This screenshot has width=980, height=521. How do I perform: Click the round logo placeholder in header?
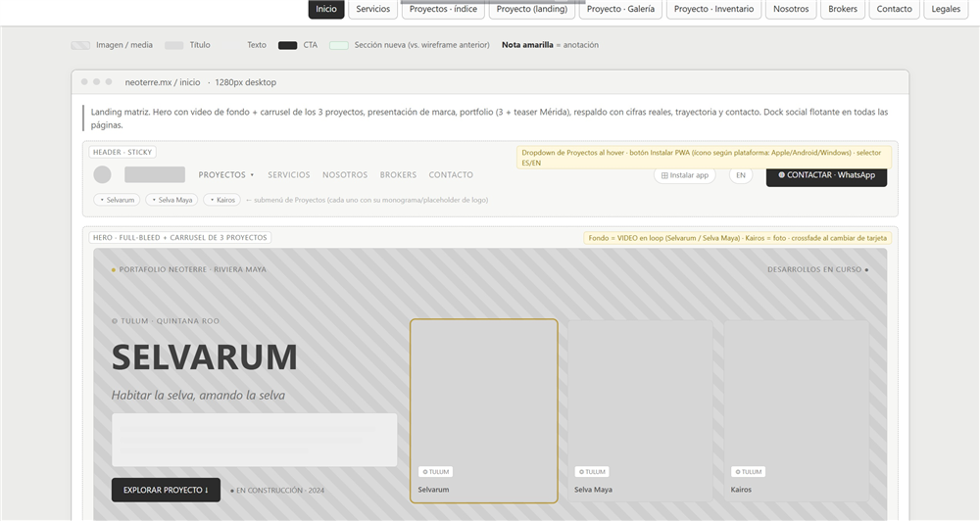pyautogui.click(x=103, y=175)
